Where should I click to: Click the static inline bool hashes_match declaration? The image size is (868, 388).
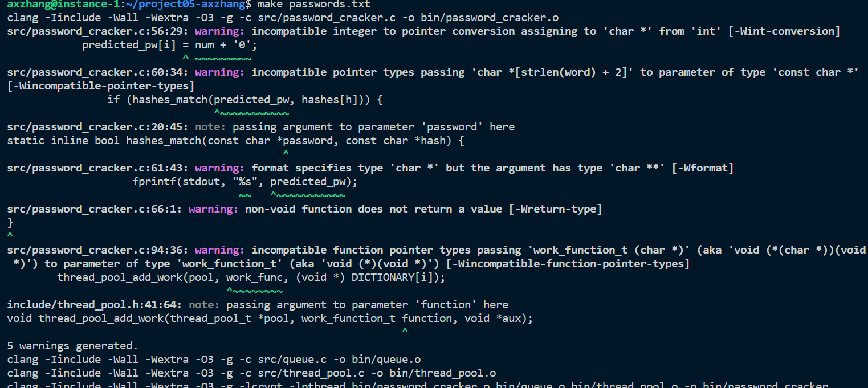click(x=235, y=141)
